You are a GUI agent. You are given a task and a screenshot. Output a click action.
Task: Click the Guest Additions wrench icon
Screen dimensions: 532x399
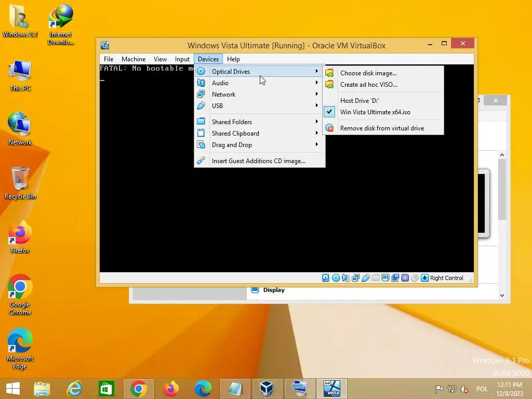201,161
